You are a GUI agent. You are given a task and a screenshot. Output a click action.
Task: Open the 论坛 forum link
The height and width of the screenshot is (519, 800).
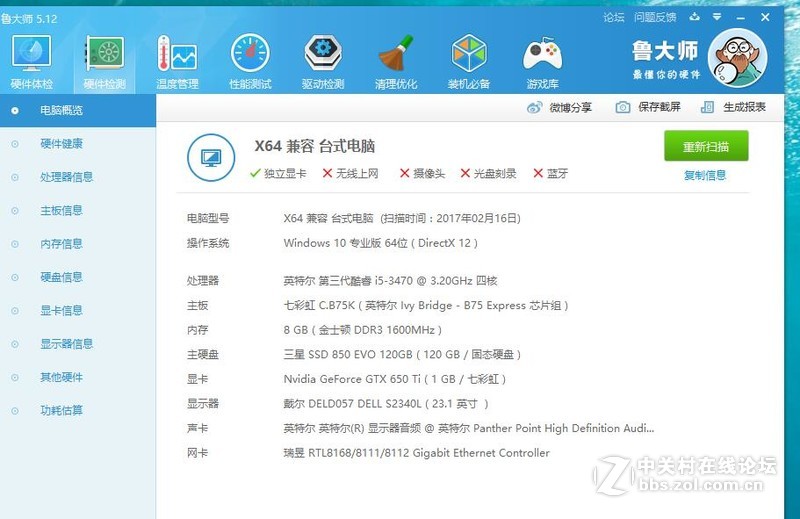[x=613, y=17]
